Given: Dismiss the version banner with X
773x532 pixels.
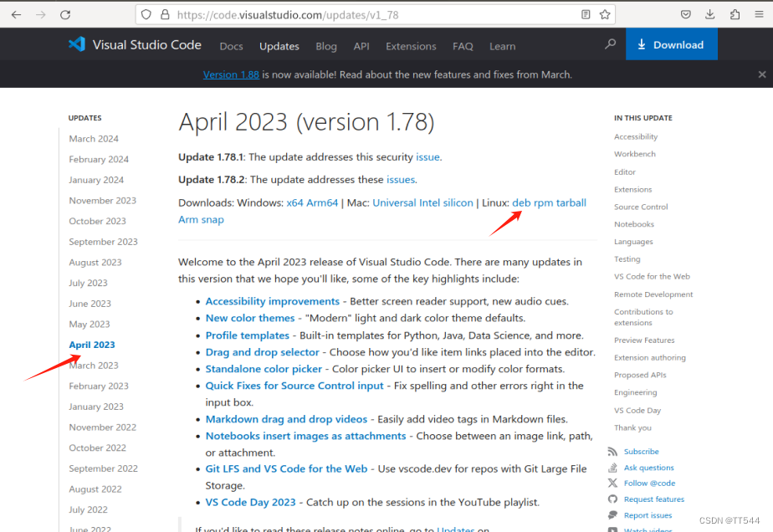Looking at the screenshot, I should [x=762, y=74].
